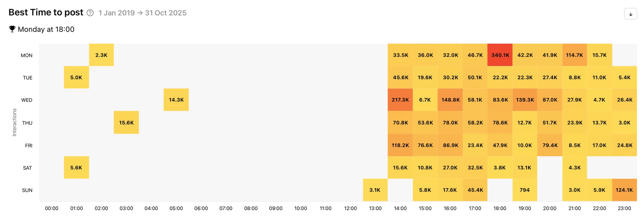The width and height of the screenshot is (644, 223).
Task: Select the lone 2.3K cell on Monday 02:00
Action: pos(101,55)
